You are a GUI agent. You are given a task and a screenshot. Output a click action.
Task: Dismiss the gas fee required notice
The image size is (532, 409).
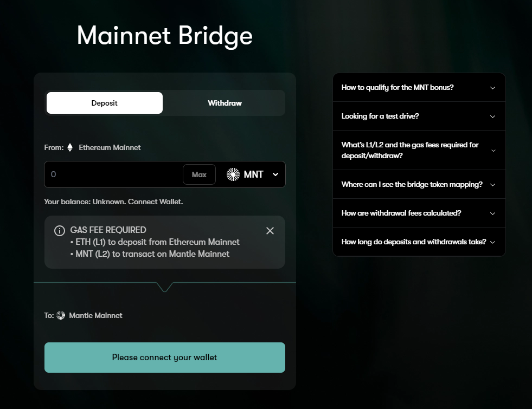270,231
